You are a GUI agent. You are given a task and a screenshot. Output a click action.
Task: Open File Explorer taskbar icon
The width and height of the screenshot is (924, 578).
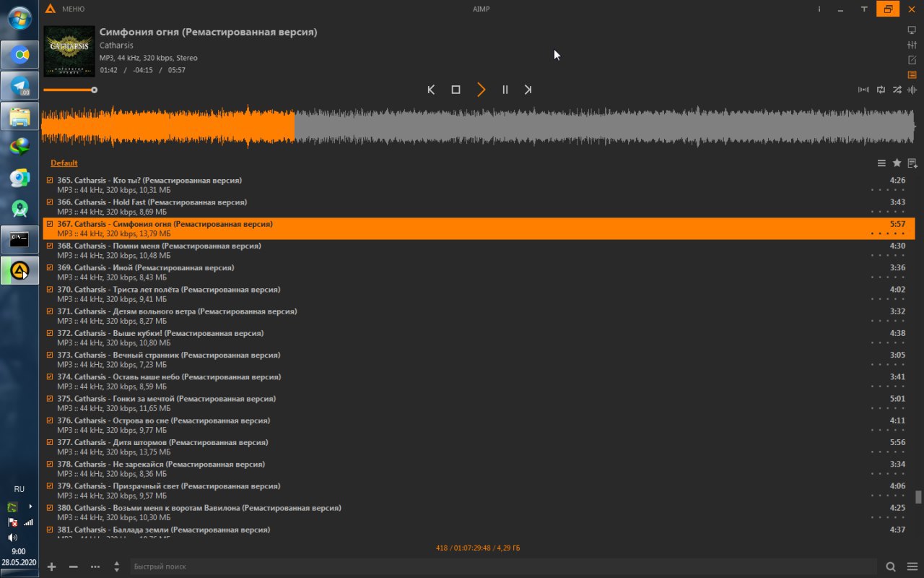[x=19, y=116]
